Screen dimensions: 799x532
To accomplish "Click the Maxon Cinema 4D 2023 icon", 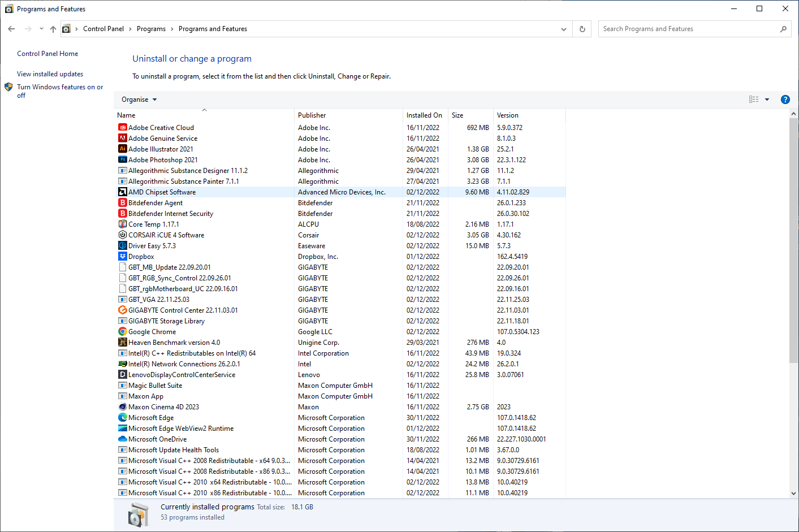I will click(123, 407).
